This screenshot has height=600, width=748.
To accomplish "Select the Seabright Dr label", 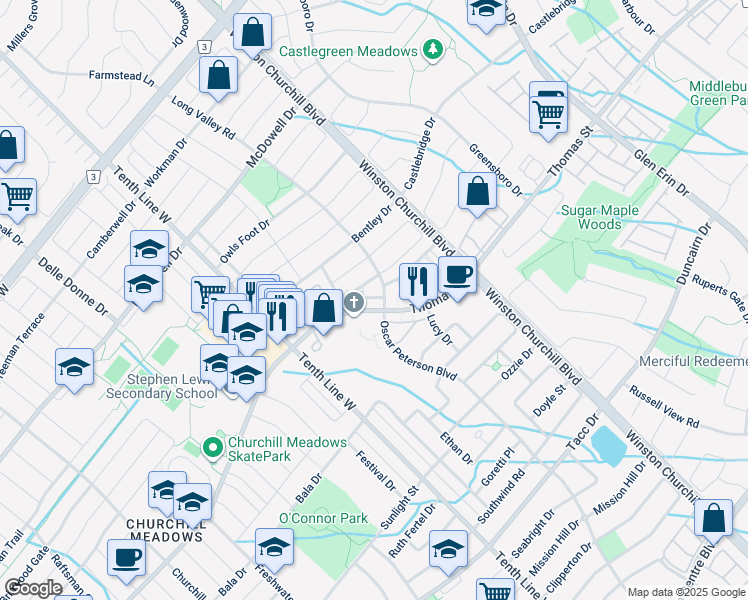I will [533, 534].
